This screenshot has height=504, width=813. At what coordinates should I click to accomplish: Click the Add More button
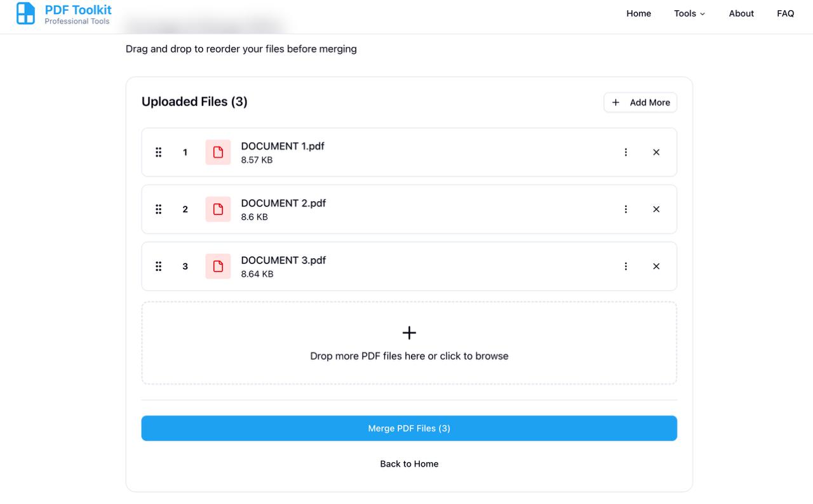tap(640, 102)
